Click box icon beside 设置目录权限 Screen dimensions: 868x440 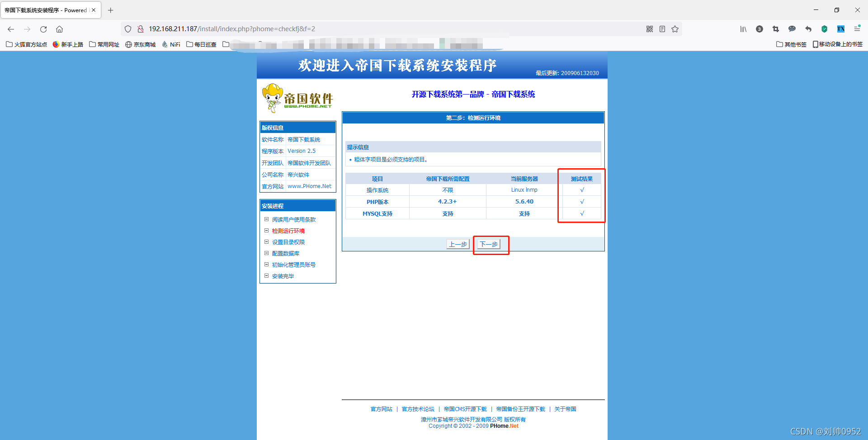coord(267,242)
